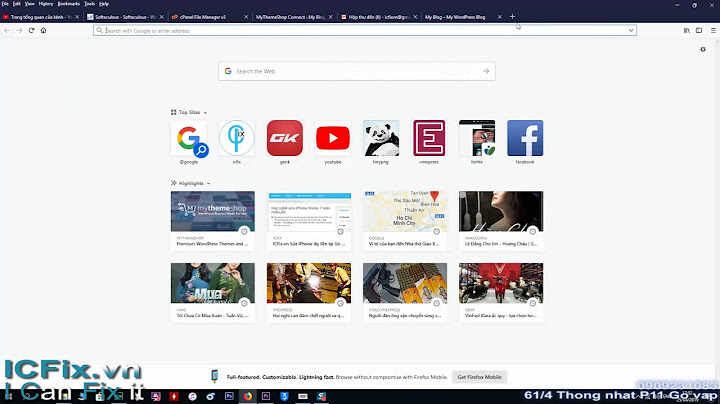Collapse the Highlights section

click(208, 183)
